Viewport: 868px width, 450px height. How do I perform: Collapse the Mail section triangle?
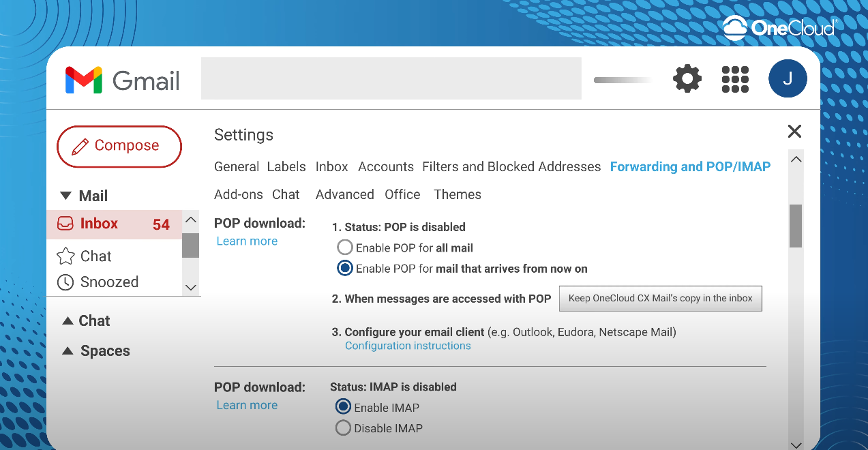tap(65, 196)
